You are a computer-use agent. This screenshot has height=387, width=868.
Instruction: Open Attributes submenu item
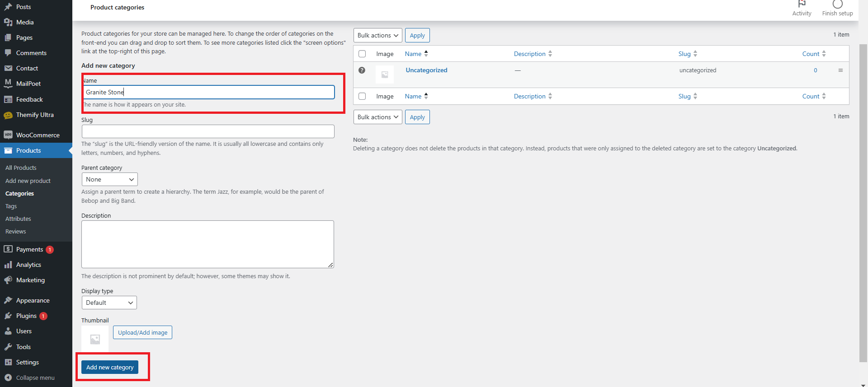(x=18, y=219)
